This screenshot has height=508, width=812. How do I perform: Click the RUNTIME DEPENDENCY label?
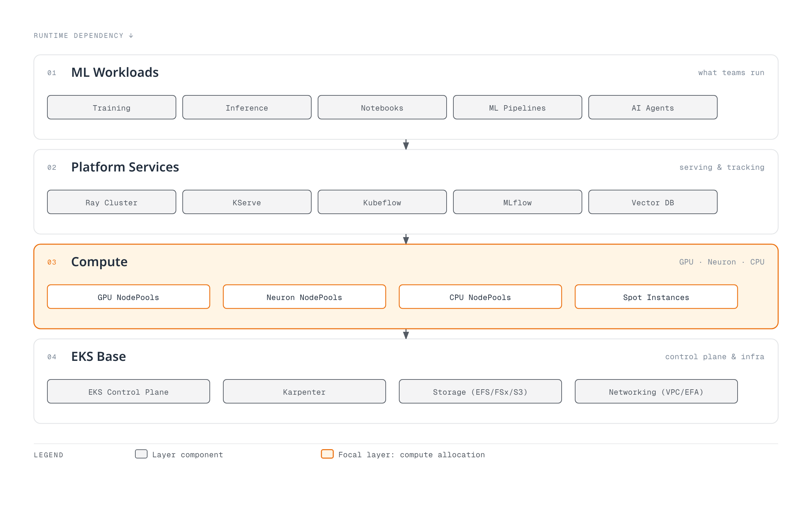[x=79, y=36]
